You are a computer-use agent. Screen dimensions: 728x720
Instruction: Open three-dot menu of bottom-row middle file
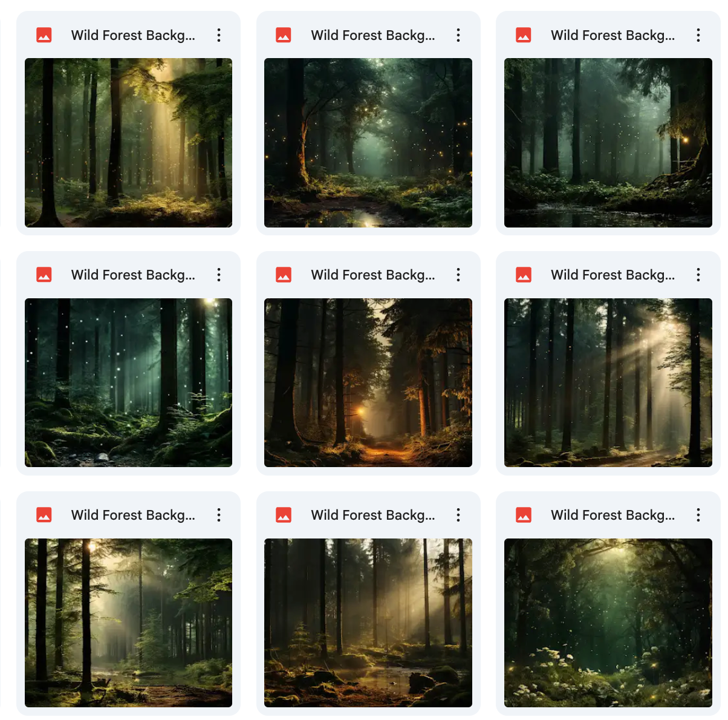tap(458, 515)
